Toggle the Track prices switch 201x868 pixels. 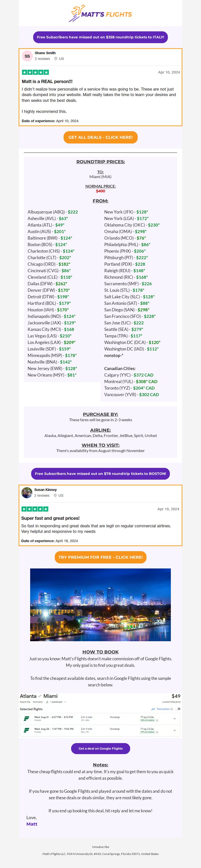[x=178, y=709]
